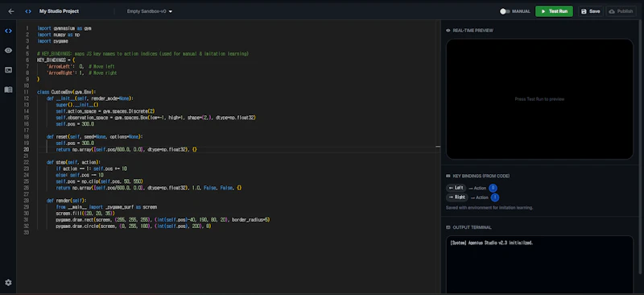The image size is (644, 295).
Task: Toggle the MANUAL mode switch
Action: click(505, 11)
